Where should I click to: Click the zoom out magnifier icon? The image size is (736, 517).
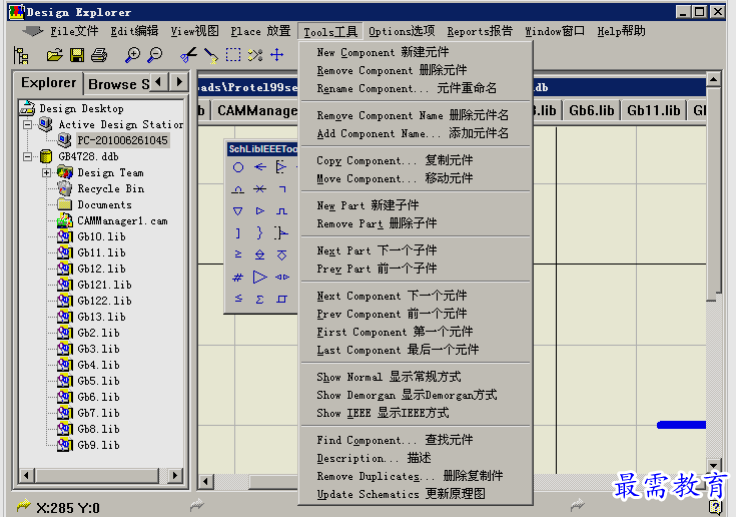tap(155, 55)
